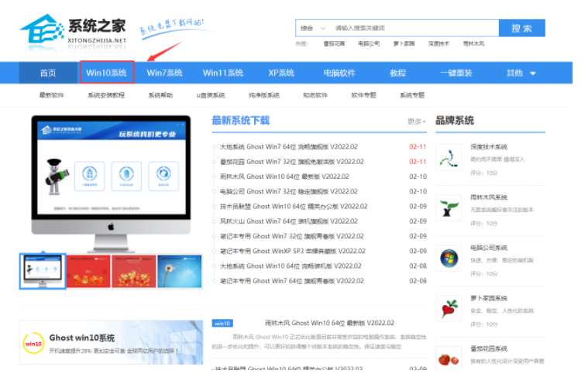Click the blue win10 tag label
Viewport: 588px width, 377px height.
(x=222, y=323)
